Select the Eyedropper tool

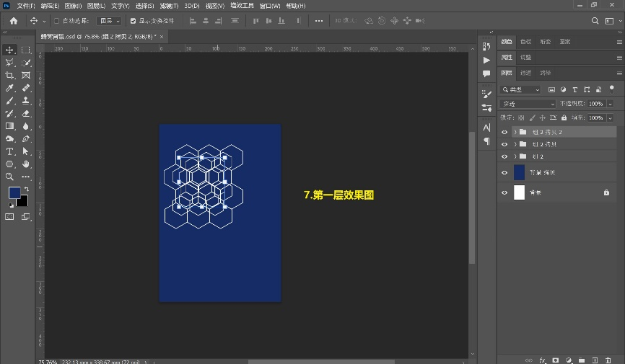tap(9, 88)
